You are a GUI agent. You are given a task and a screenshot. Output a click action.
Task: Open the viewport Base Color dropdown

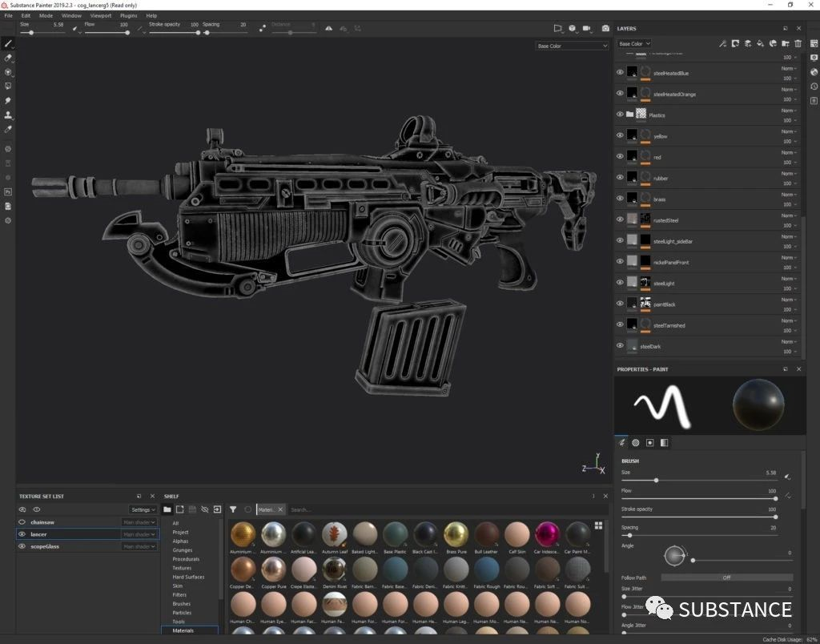(x=572, y=46)
